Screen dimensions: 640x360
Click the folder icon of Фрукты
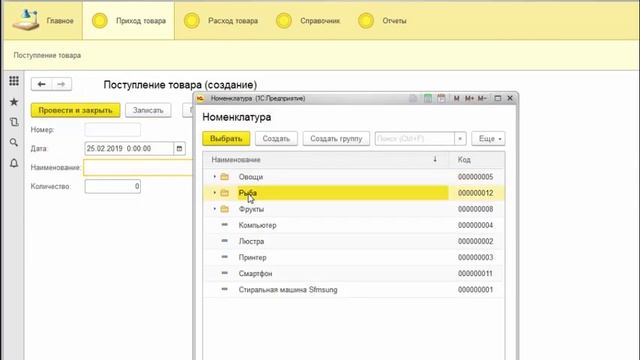[x=224, y=209]
